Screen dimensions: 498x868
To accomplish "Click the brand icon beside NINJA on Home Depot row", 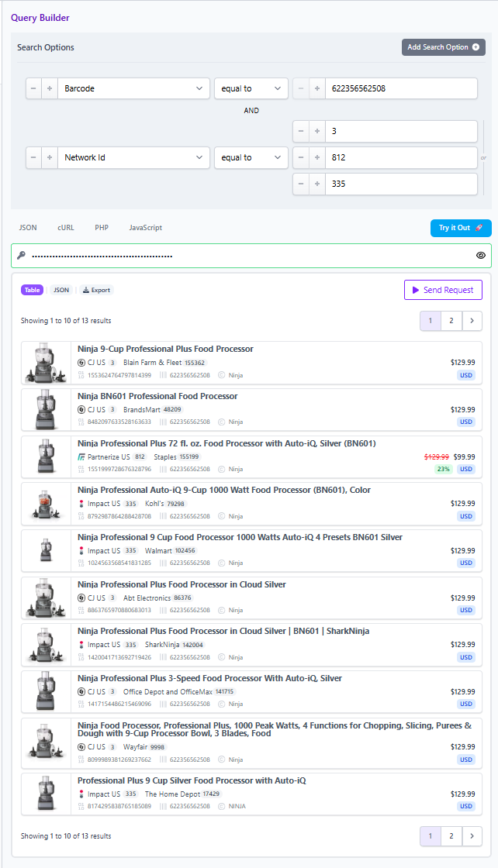I will click(x=222, y=807).
